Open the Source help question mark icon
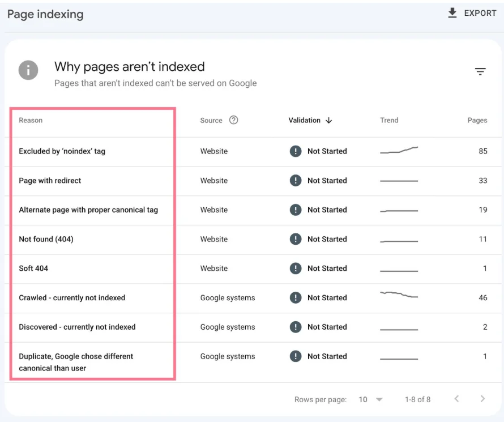The image size is (504, 422). 234,120
